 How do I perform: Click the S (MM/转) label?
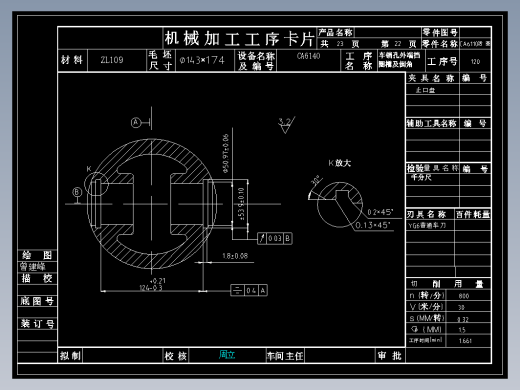(427, 318)
